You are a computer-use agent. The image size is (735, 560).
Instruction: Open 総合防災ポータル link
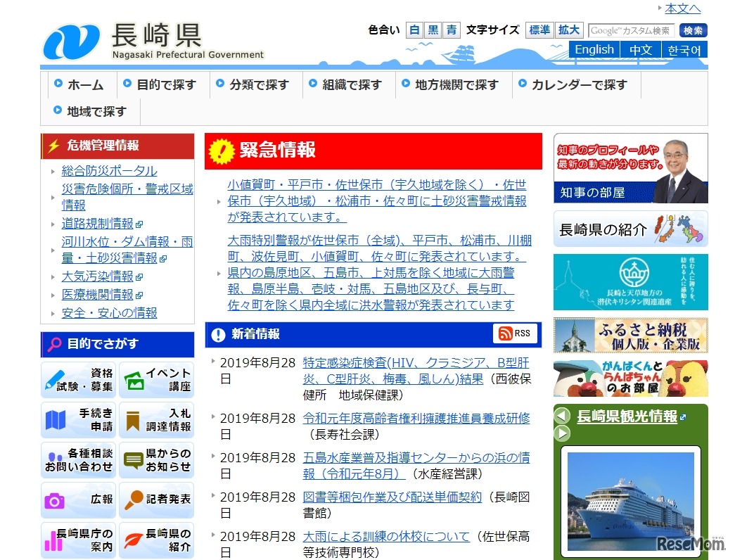coord(109,171)
